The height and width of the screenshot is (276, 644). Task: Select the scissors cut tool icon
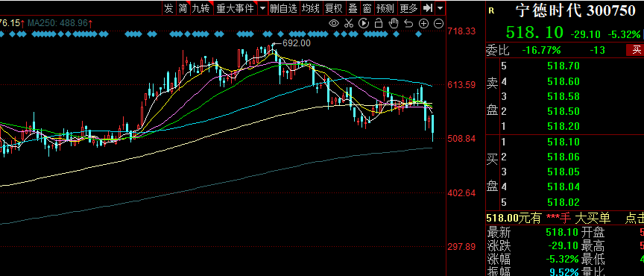(x=349, y=23)
